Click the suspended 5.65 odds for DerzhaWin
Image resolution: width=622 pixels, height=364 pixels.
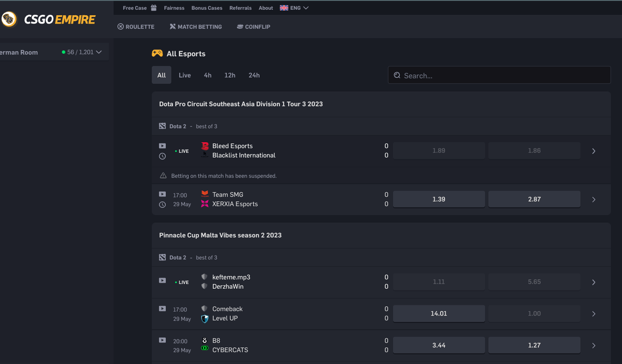pos(534,282)
